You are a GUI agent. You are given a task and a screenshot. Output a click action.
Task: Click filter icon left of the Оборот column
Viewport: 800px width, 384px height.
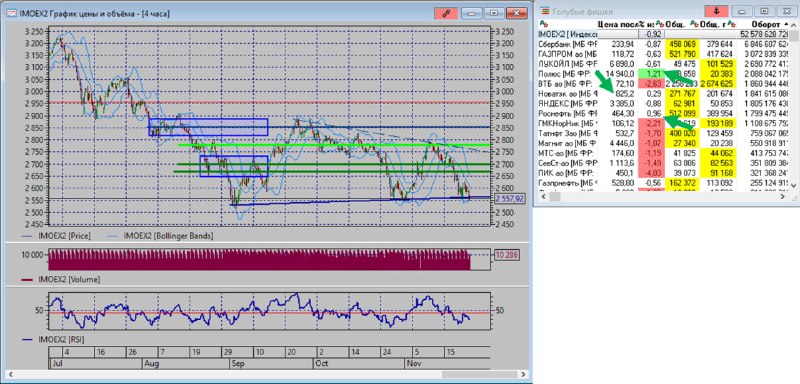point(732,24)
